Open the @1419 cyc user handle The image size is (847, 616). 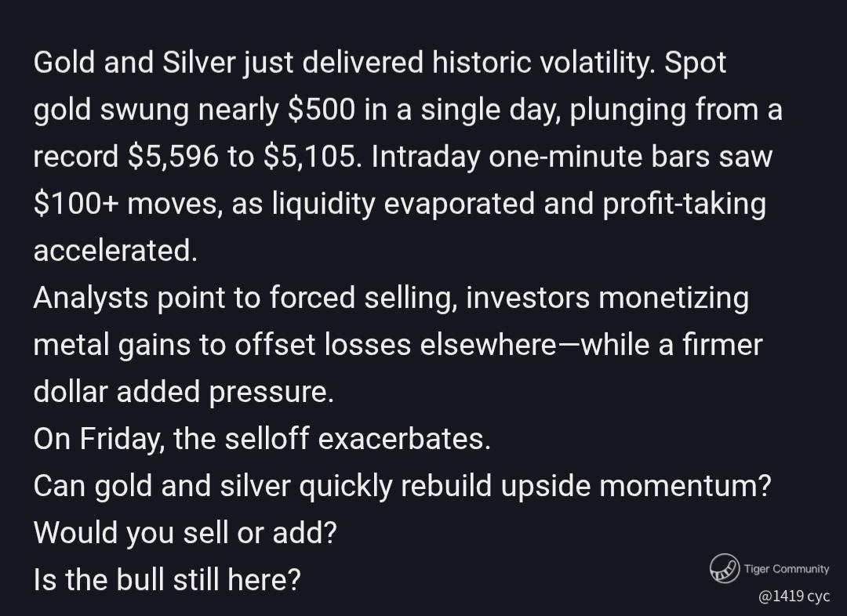tap(794, 596)
